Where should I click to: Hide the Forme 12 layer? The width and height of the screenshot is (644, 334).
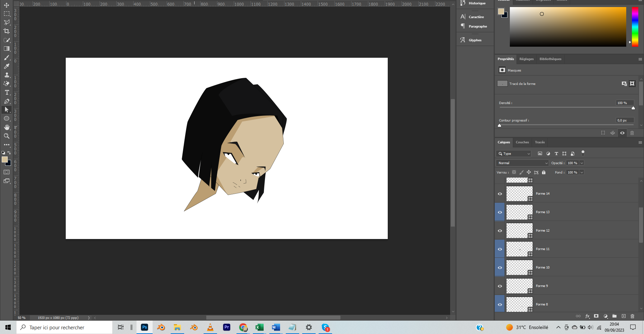coord(500,231)
